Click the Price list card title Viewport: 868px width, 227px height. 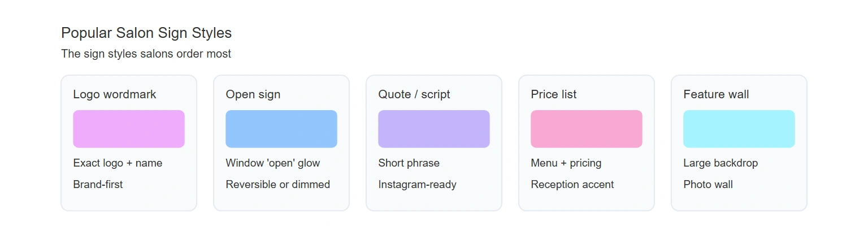click(x=554, y=94)
